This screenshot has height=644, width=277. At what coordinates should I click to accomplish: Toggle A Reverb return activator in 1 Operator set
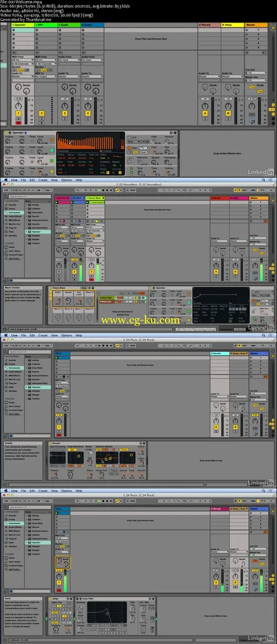tap(205, 113)
